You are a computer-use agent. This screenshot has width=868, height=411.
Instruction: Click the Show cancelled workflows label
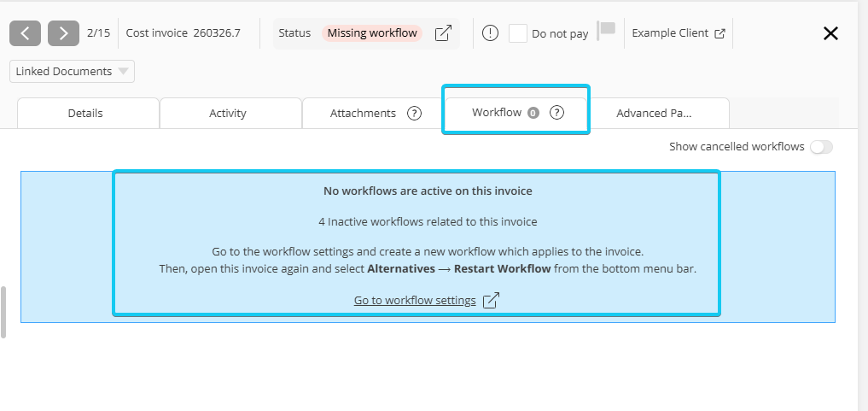click(737, 147)
